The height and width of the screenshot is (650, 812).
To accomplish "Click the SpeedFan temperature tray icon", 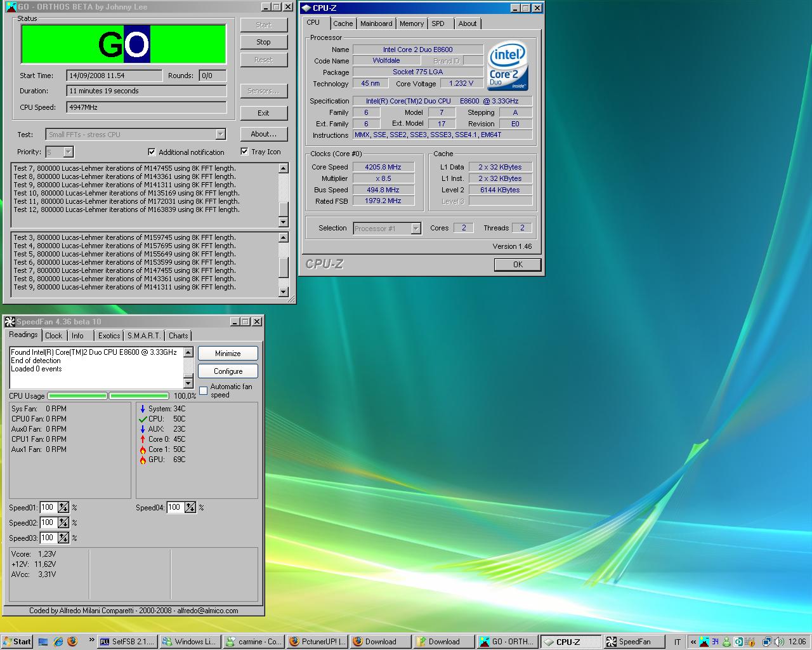I will pos(715,642).
